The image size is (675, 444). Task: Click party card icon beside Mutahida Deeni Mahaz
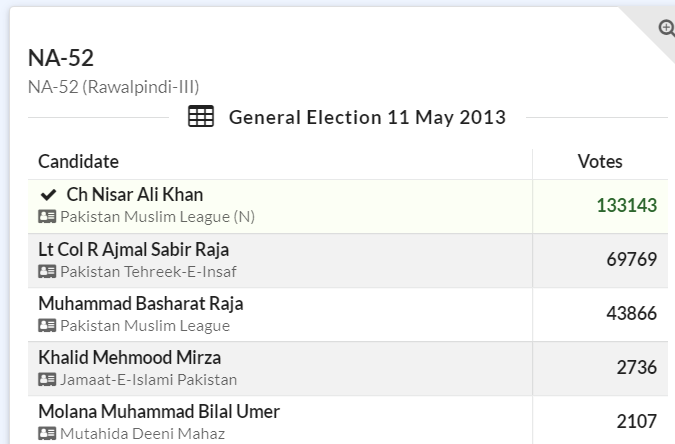pos(47,433)
